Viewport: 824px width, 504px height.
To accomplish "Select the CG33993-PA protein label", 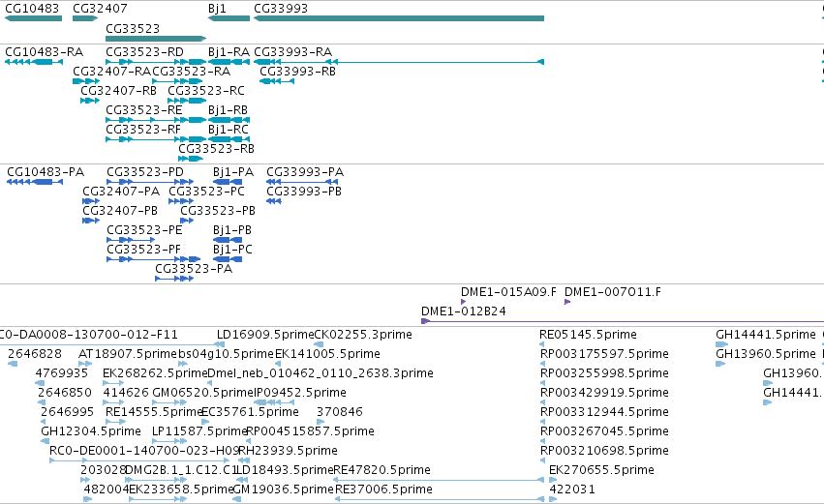I will (x=305, y=172).
